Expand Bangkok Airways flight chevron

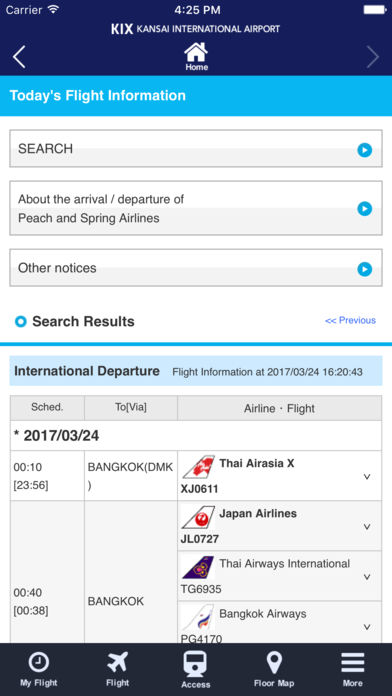pyautogui.click(x=367, y=627)
